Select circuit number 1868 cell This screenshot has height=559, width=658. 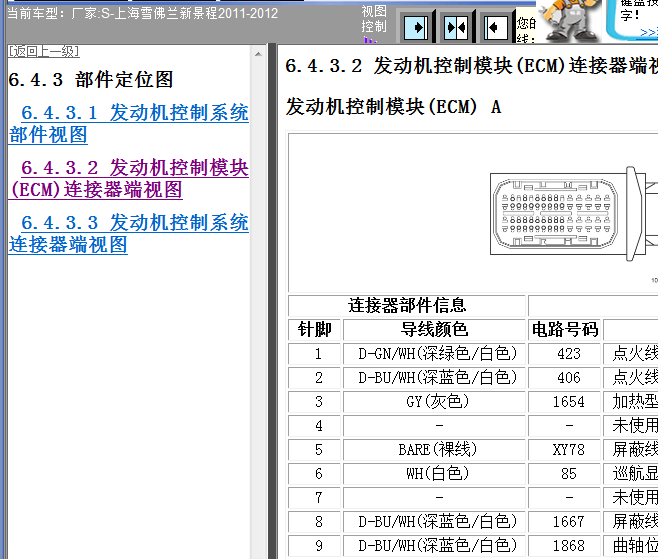565,546
